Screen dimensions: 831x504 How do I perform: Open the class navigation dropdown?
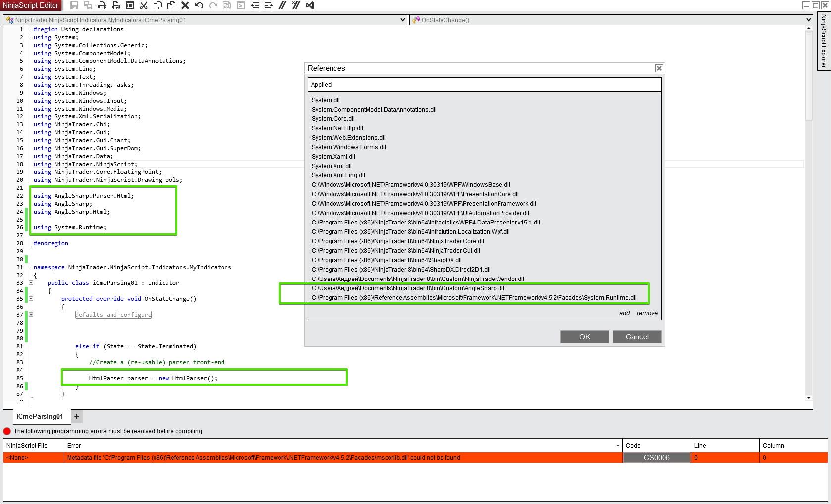[x=403, y=20]
